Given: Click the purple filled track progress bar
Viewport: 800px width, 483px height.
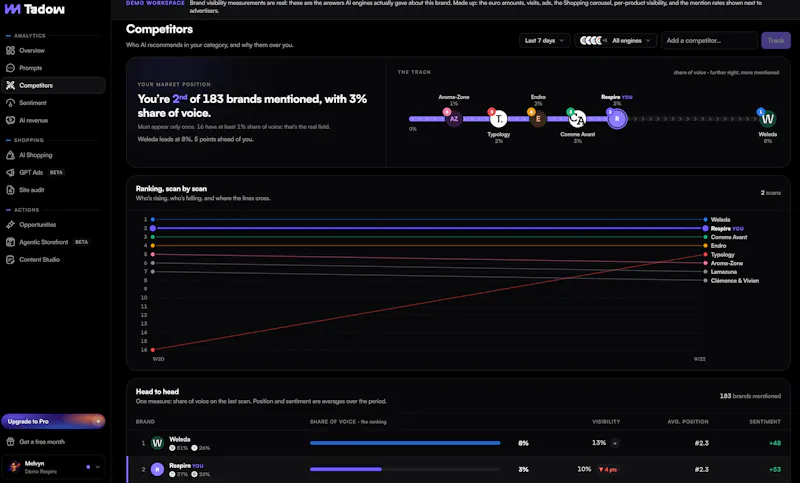Looking at the screenshot, I should pos(513,119).
